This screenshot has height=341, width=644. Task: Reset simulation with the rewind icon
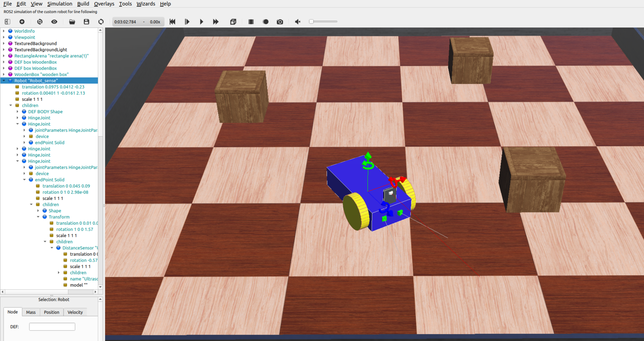(172, 22)
